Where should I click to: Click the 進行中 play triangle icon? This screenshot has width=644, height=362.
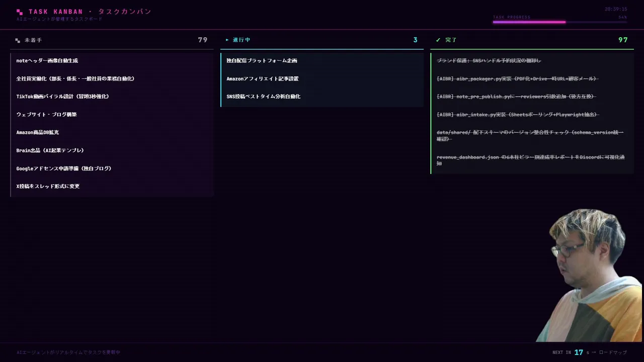(x=227, y=40)
